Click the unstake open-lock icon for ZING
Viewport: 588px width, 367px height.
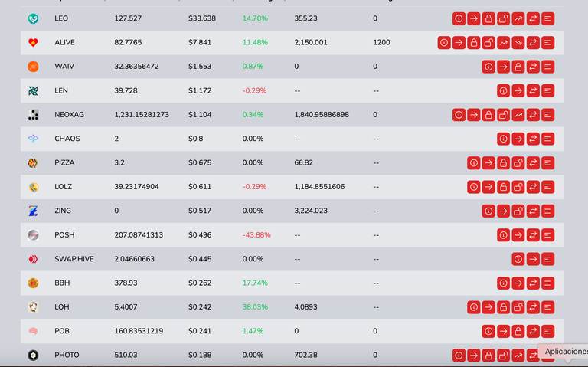[518, 211]
